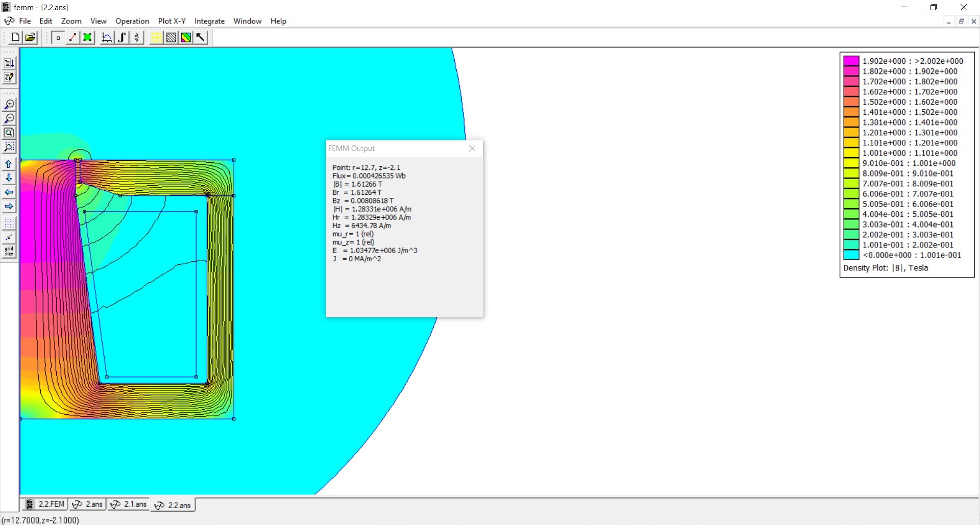Click the magenta top legend swatch

851,61
